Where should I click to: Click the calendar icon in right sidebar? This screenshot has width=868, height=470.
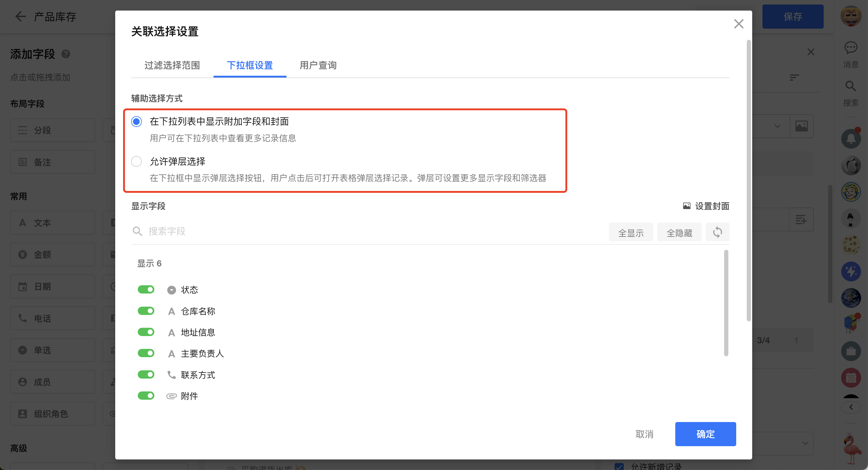[851, 377]
